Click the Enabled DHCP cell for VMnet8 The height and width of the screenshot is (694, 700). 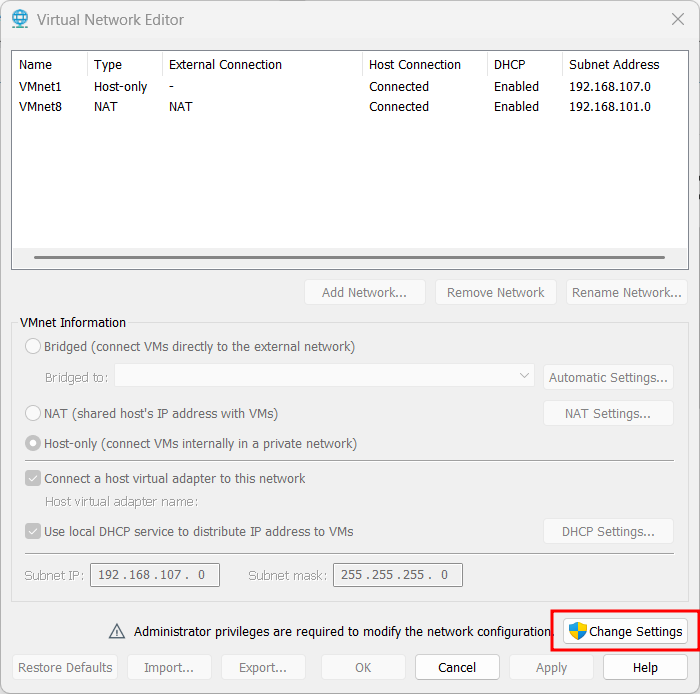(x=516, y=107)
